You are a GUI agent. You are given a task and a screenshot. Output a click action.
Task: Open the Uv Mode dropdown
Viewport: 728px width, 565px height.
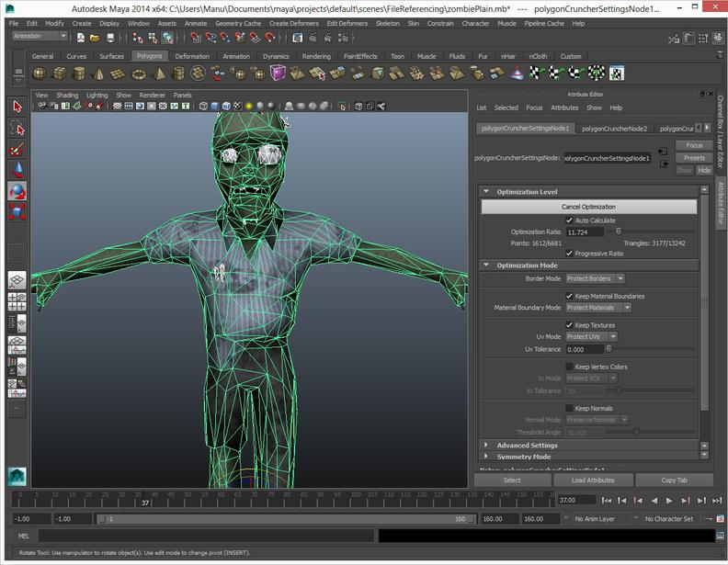591,336
